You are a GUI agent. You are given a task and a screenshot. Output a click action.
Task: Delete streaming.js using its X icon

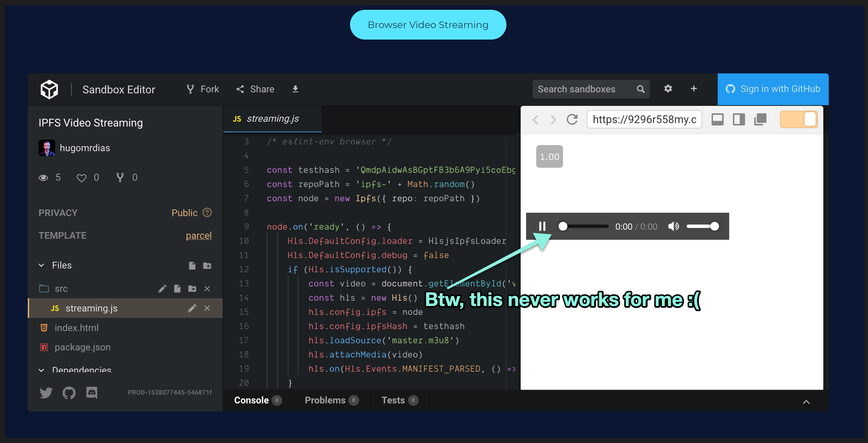click(x=207, y=308)
